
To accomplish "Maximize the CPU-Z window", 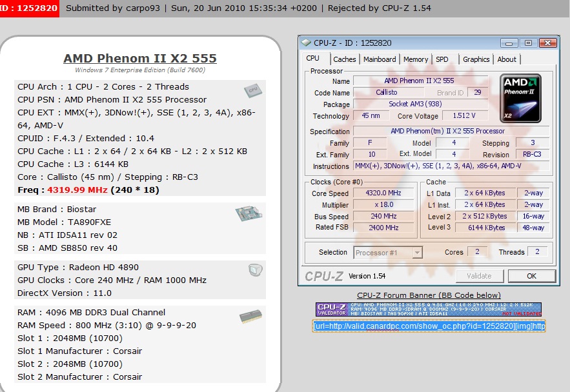I will pos(528,43).
